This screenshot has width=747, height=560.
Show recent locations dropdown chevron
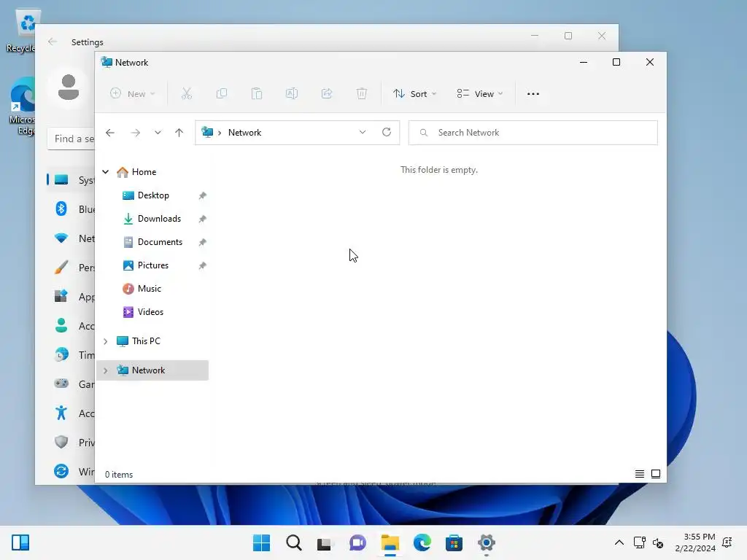click(158, 133)
